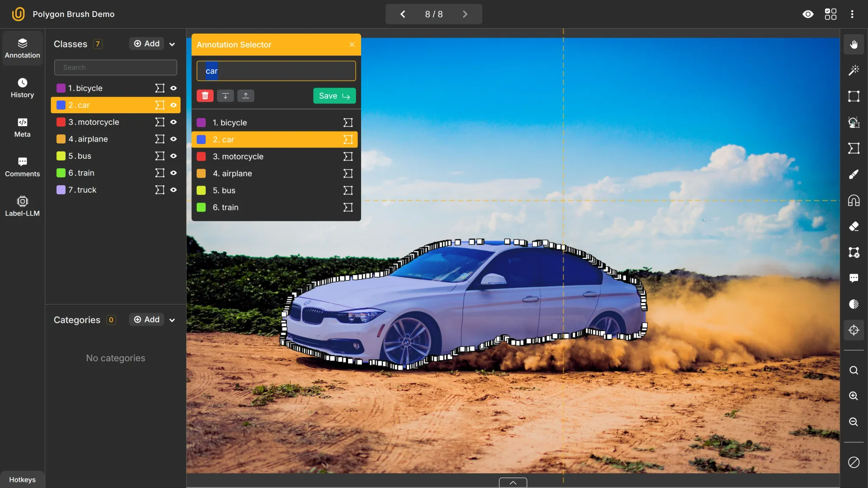Save the annotation in Annotation Selector
This screenshot has height=488, width=868.
coord(334,95)
